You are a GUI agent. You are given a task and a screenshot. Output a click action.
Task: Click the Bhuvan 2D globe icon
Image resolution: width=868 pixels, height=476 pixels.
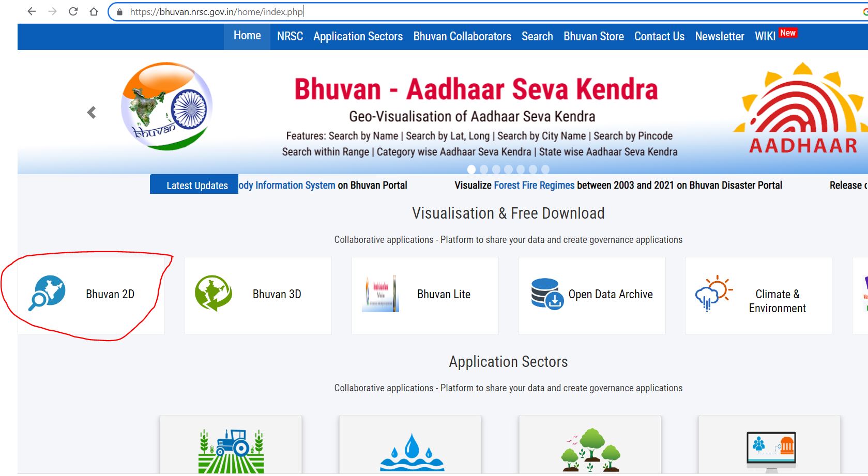pos(47,293)
